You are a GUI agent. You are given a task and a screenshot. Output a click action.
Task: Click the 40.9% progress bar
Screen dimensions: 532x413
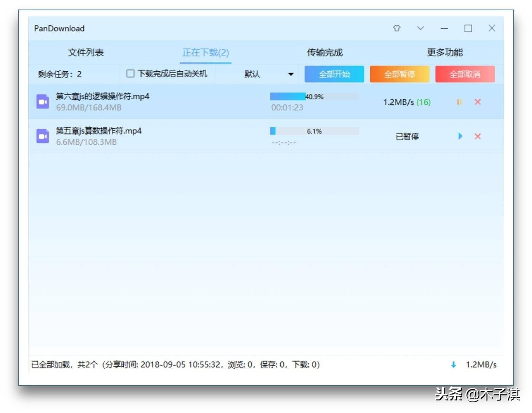[314, 96]
